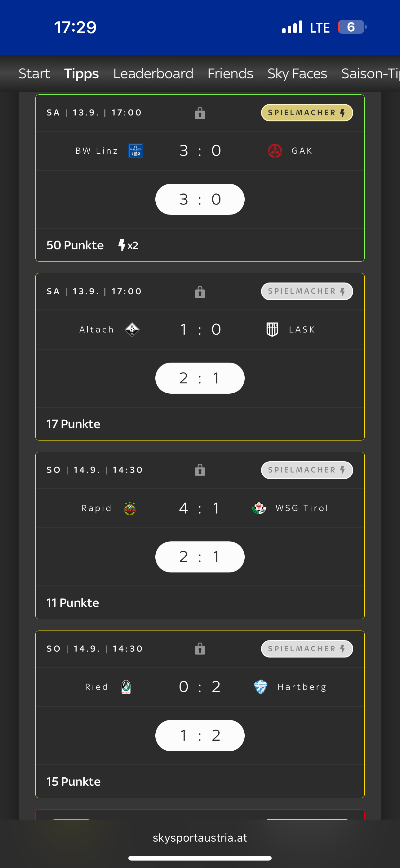Viewport: 400px width, 868px height.
Task: Switch to the Leaderboard tab
Action: tap(153, 74)
